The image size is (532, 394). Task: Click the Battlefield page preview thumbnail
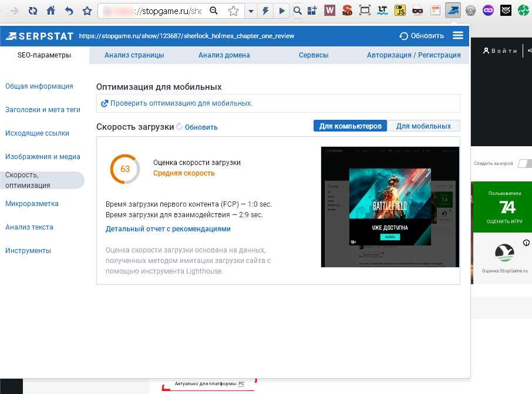click(390, 207)
